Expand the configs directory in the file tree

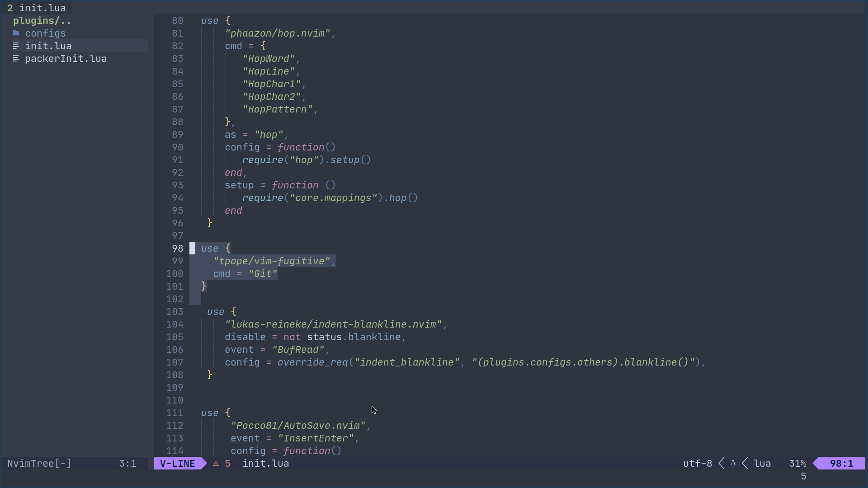coord(45,33)
